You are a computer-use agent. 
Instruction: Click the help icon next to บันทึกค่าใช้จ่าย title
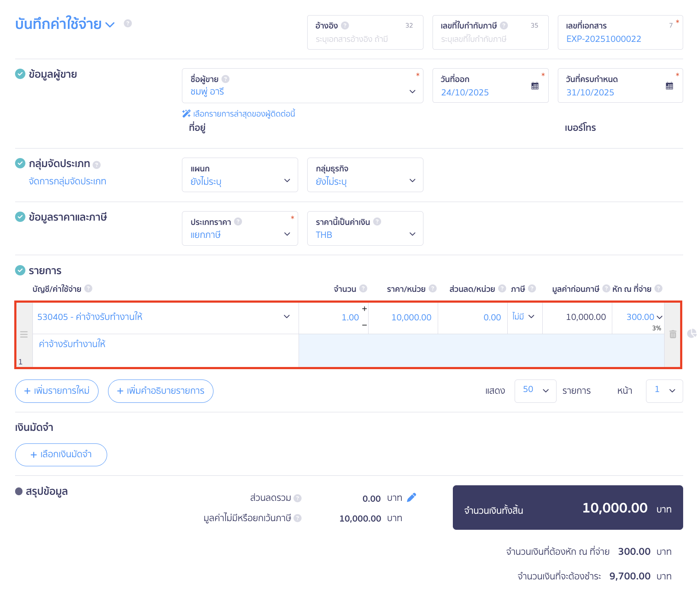(x=128, y=23)
